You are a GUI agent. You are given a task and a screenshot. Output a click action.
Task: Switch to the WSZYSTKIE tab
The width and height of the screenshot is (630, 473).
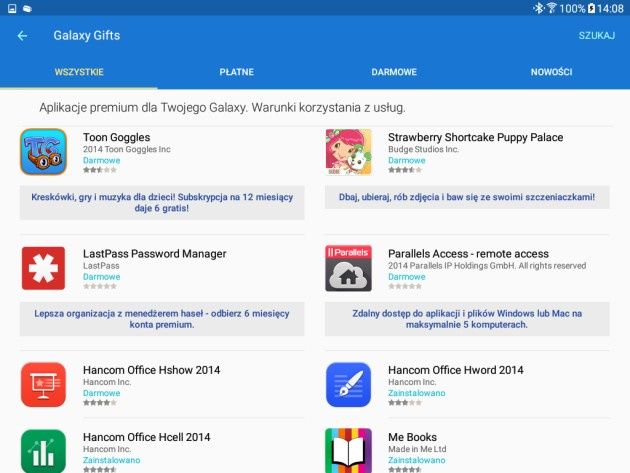pos(79,72)
